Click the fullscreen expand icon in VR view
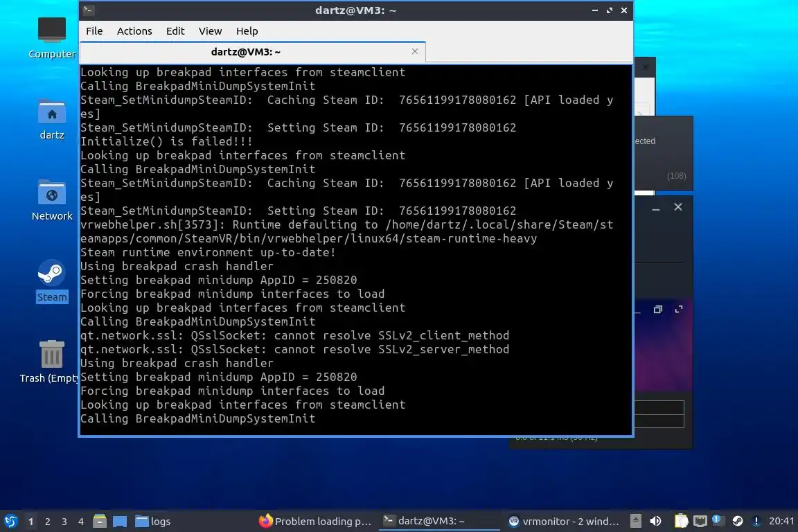Screen dimensions: 798x532 pyautogui.click(x=679, y=310)
